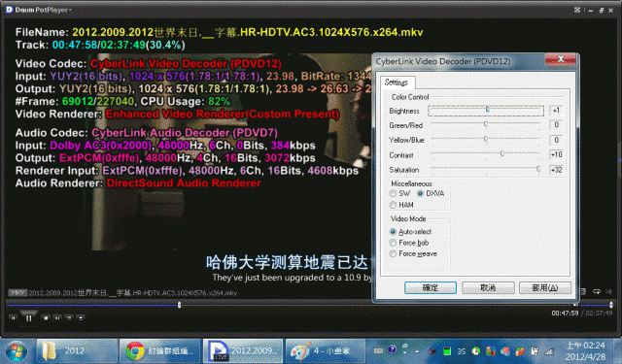Image resolution: width=622 pixels, height=364 pixels.
Task: Skip to the next file
Action: pyautogui.click(x=57, y=317)
